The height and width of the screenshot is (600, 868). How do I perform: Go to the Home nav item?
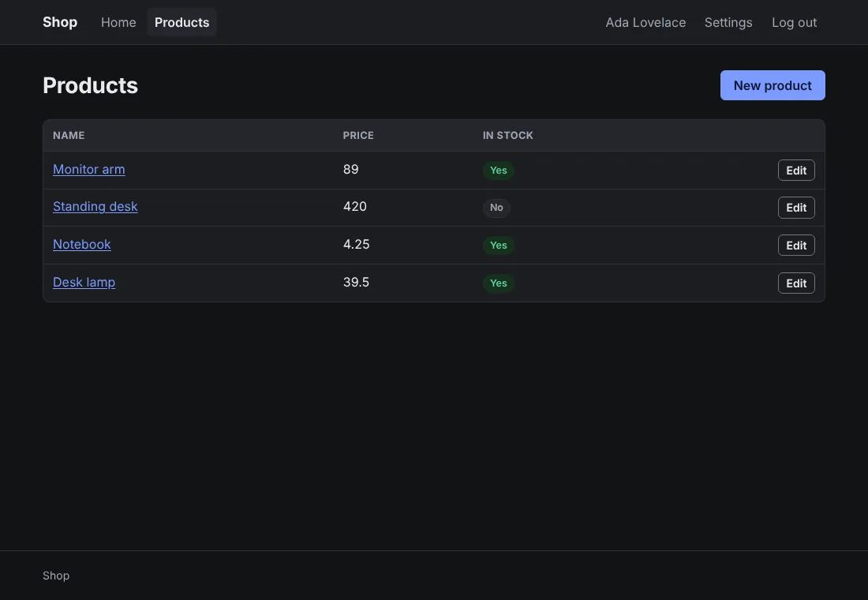pyautogui.click(x=118, y=22)
